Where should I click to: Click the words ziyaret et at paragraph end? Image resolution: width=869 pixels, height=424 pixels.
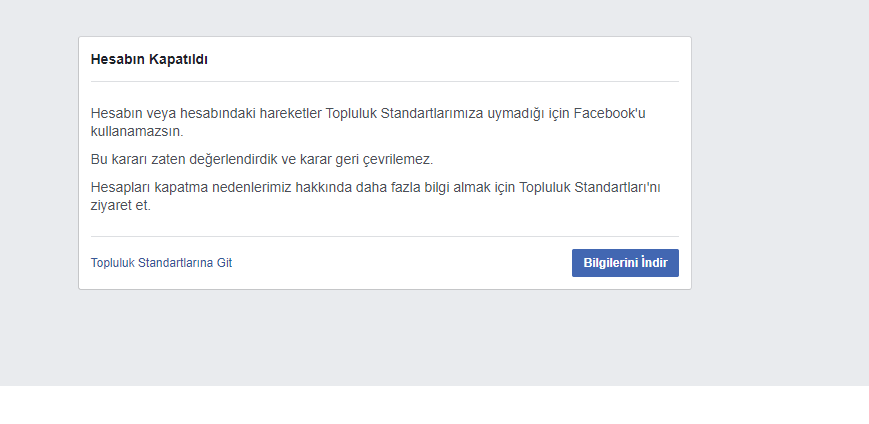[x=121, y=206]
